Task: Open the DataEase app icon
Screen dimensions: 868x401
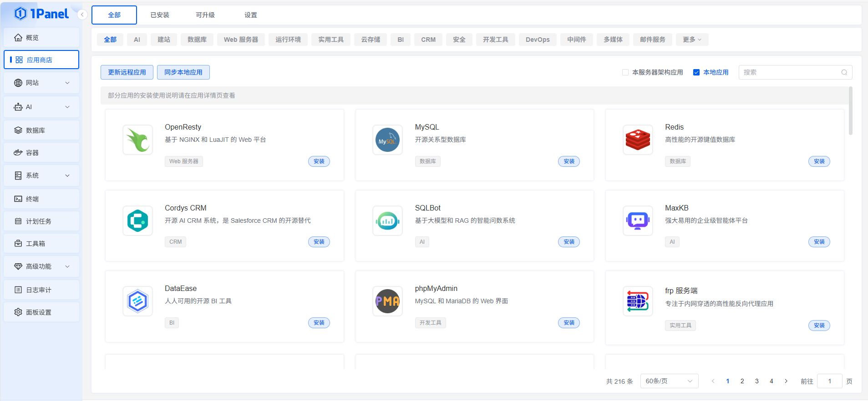Action: [x=137, y=301]
